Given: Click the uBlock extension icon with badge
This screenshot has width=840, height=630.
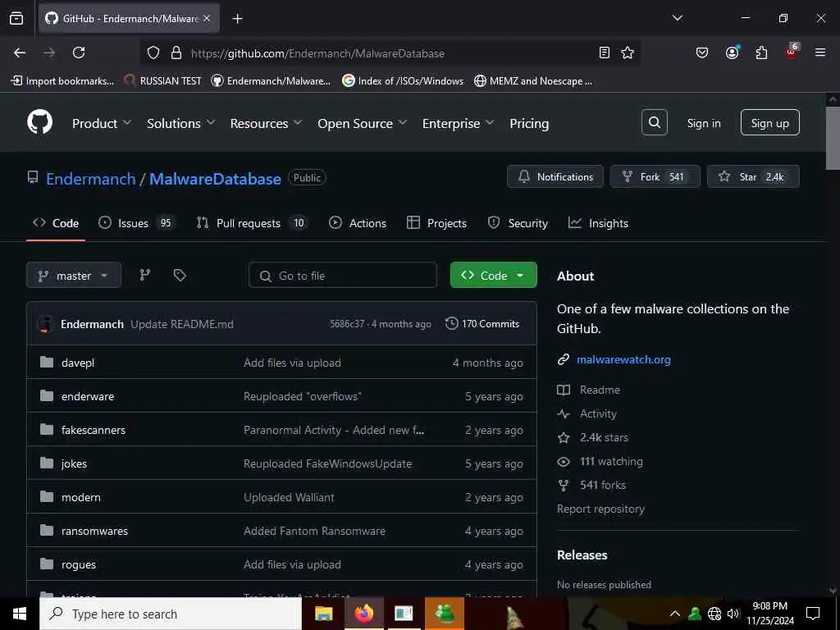Looking at the screenshot, I should coord(792,52).
